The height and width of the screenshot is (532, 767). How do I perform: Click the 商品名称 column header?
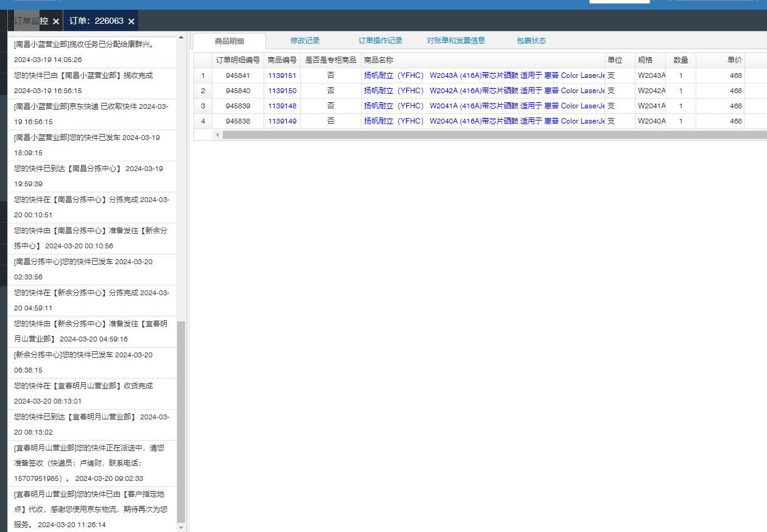tap(483, 60)
